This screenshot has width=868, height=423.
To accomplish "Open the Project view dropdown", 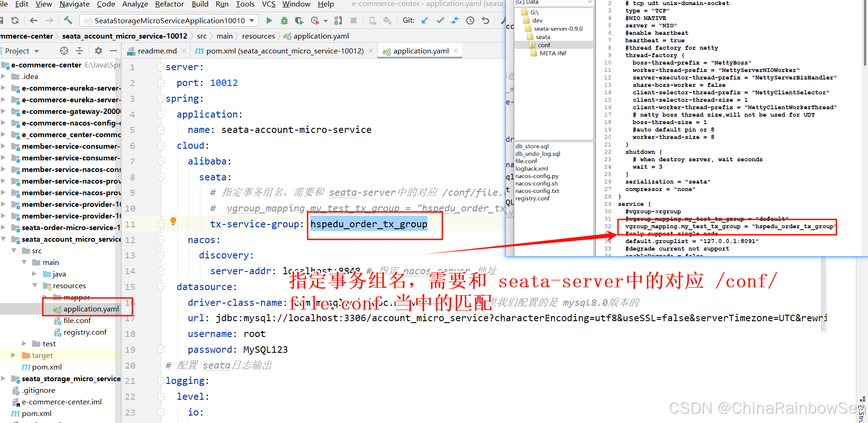I will tap(37, 51).
